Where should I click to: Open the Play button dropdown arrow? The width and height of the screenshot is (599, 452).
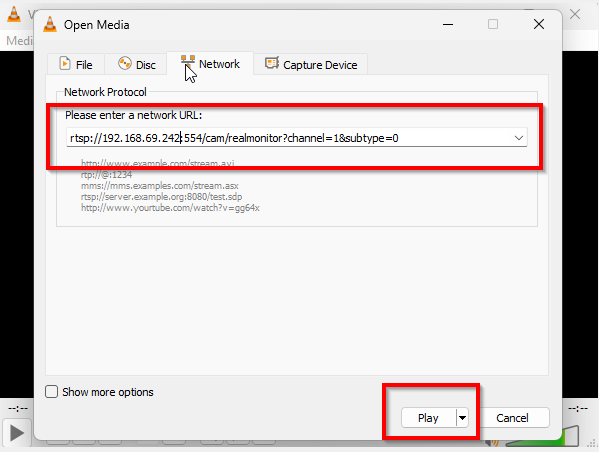coord(462,418)
